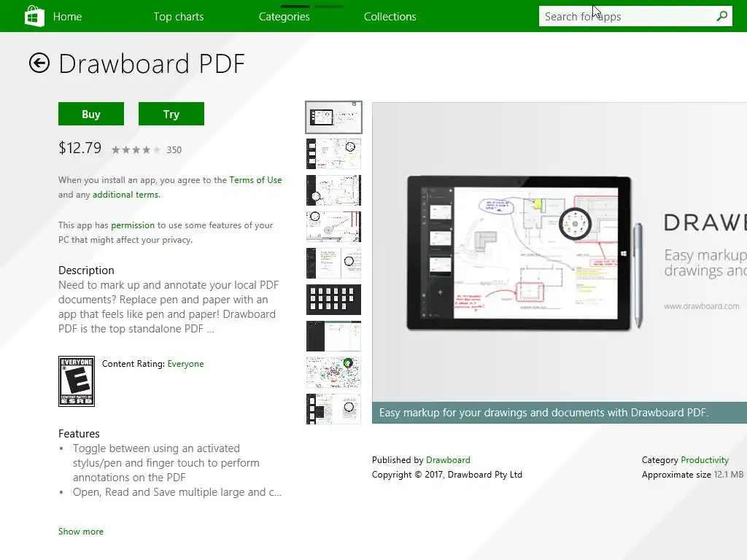The width and height of the screenshot is (747, 560).
Task: Expand details with Show more
Action: pyautogui.click(x=81, y=532)
